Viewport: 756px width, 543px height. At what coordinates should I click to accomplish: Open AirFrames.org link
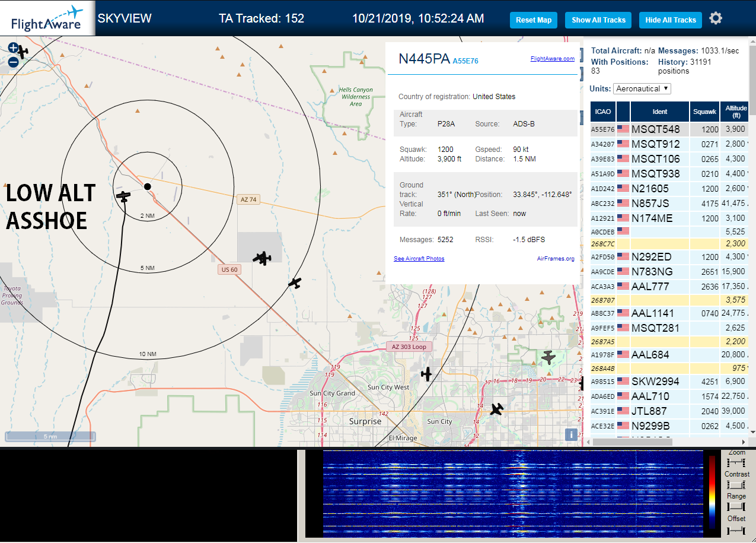(556, 259)
